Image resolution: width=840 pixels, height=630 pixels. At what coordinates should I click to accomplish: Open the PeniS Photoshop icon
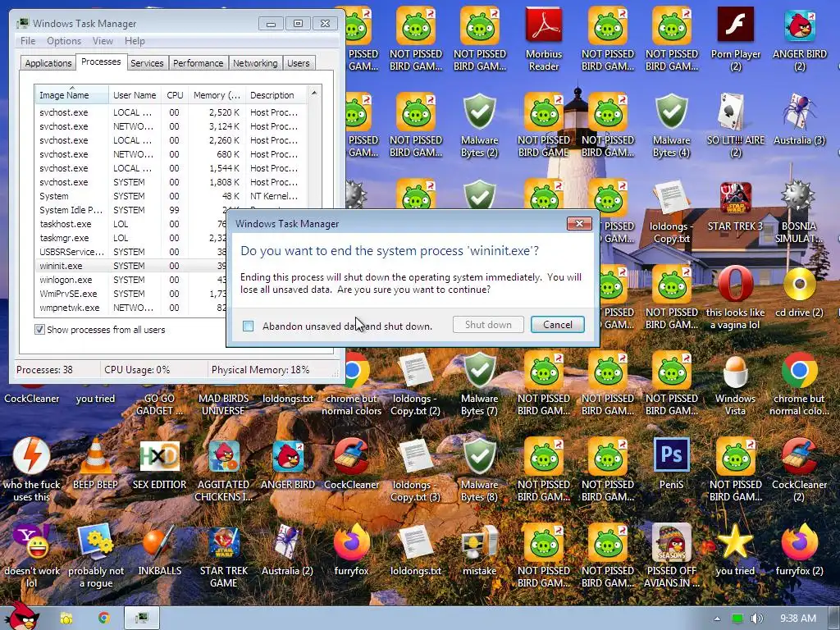[671, 463]
